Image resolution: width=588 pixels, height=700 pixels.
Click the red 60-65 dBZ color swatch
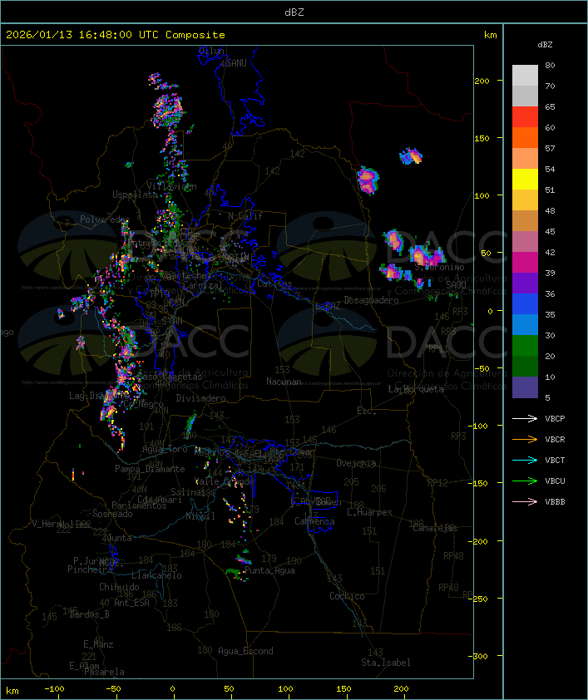525,117
